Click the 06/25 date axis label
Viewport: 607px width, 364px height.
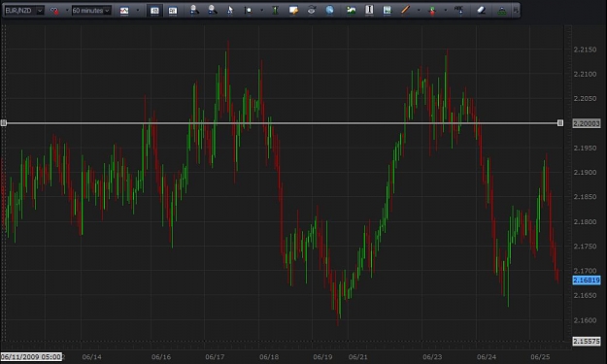click(x=540, y=356)
